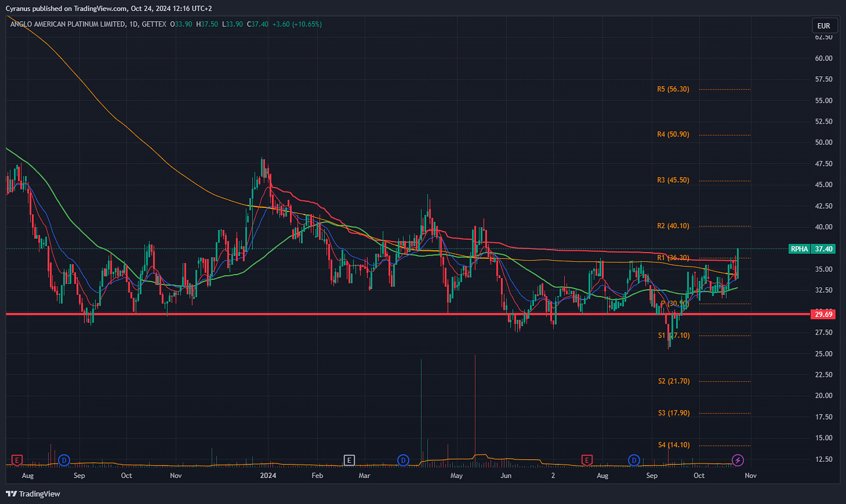This screenshot has width=846, height=504.
Task: Click the Feb label on time axis
Action: (x=317, y=476)
